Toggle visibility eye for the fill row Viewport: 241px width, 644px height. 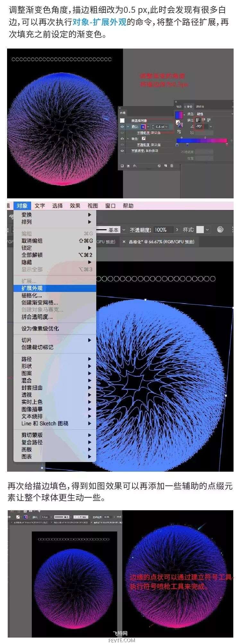coord(122,139)
